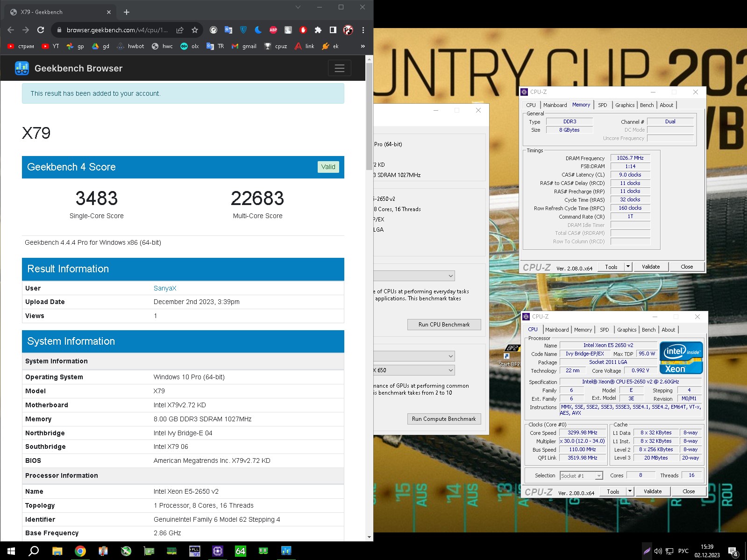Open the CPU architecture dropdown in Geekbench

(x=414, y=276)
